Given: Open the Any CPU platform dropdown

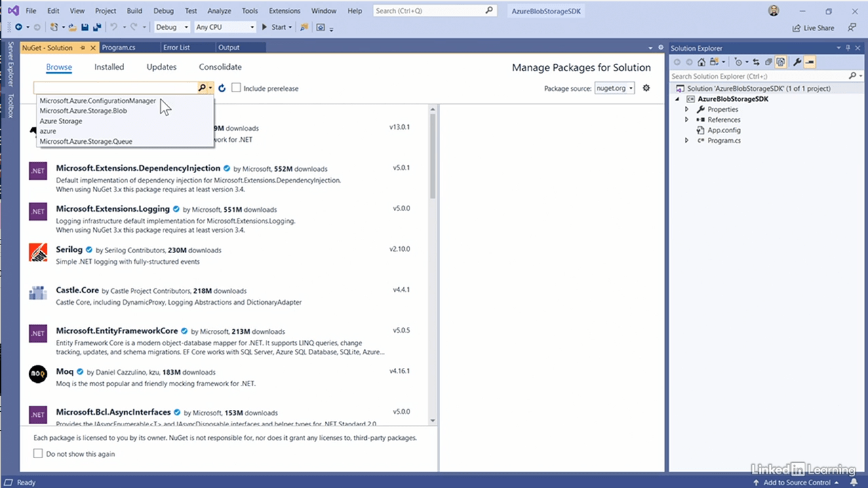Looking at the screenshot, I should click(224, 27).
